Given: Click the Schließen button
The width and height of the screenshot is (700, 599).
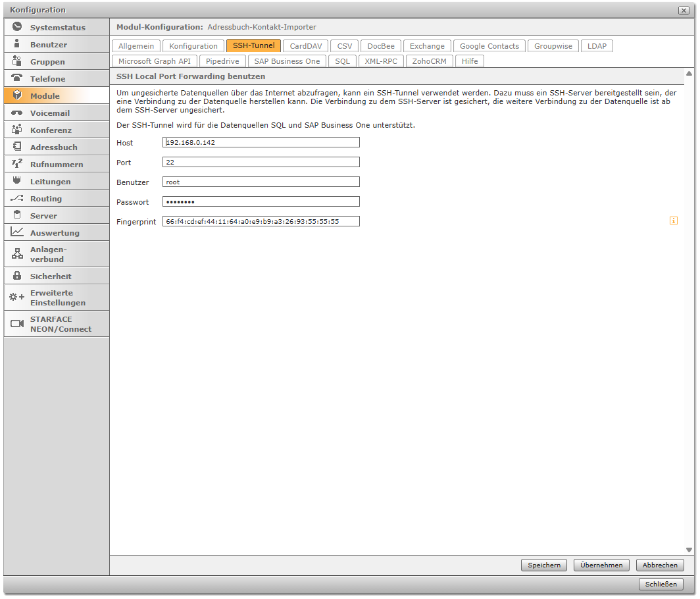Looking at the screenshot, I should [x=661, y=585].
